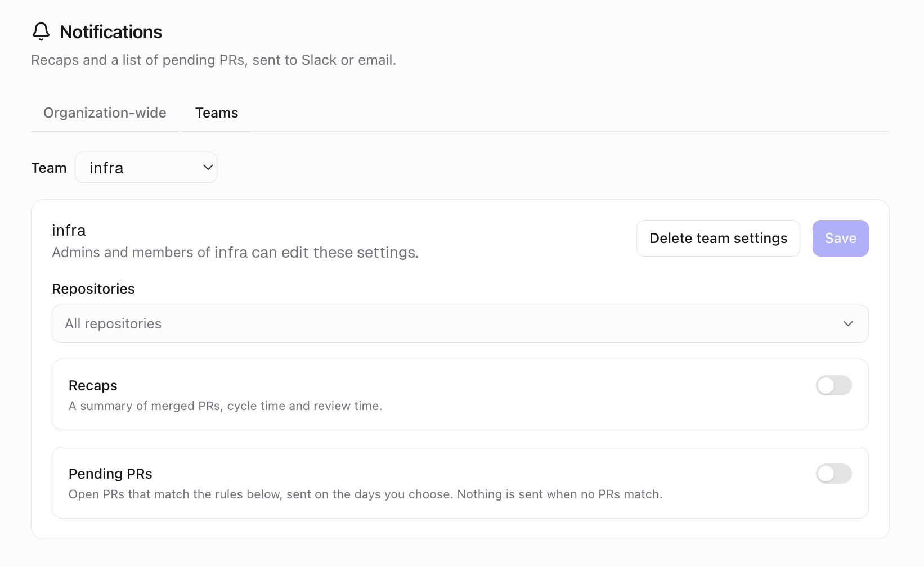
Task: Click the text 'Admins and members of infra can edit these settings.'
Action: pyautogui.click(x=235, y=253)
